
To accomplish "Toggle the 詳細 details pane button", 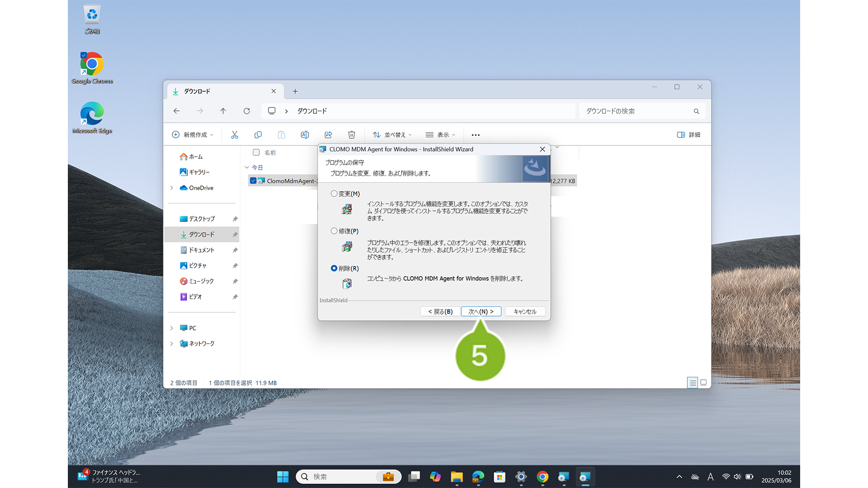I will pyautogui.click(x=689, y=135).
